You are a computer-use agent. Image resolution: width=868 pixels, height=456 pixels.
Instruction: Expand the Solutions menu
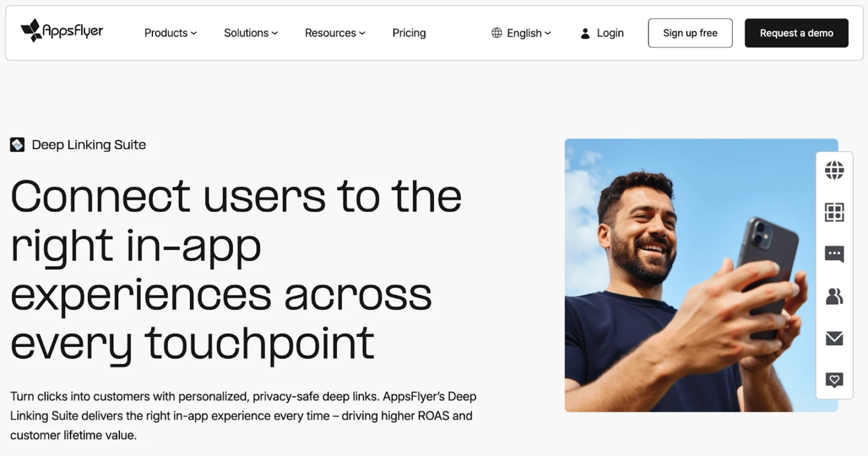[251, 33]
